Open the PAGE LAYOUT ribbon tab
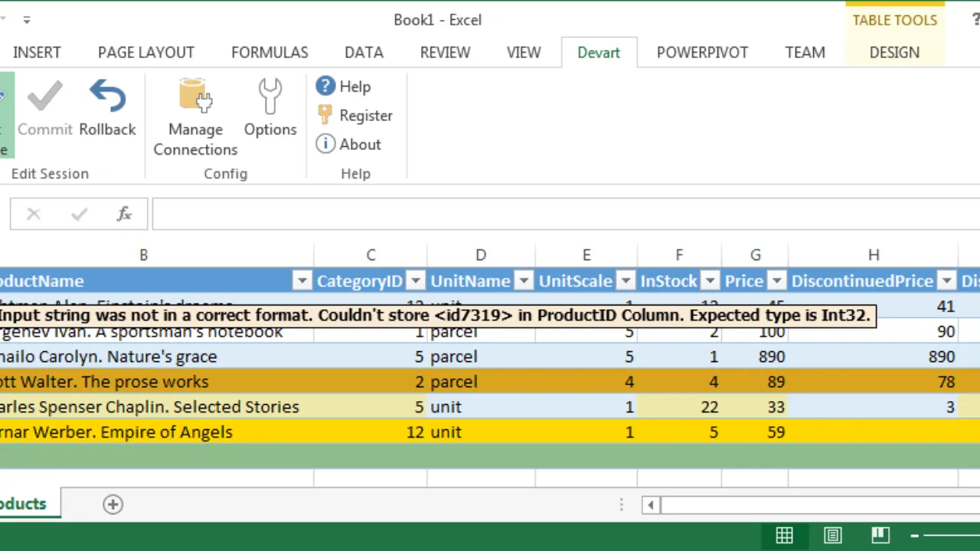Viewport: 980px width, 551px height. [146, 52]
